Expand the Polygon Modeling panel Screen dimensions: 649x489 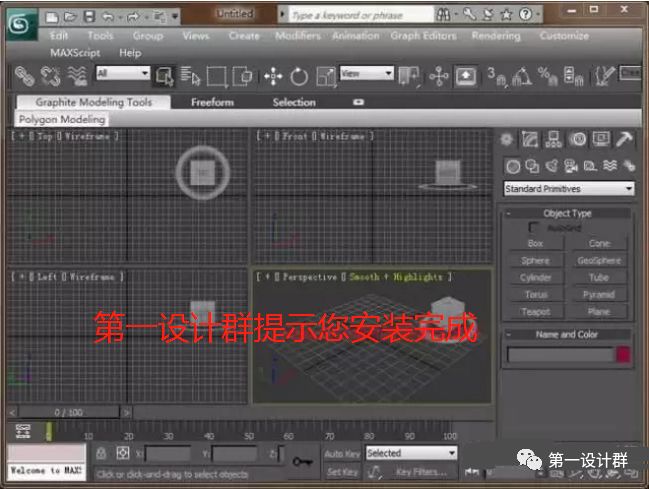point(62,120)
